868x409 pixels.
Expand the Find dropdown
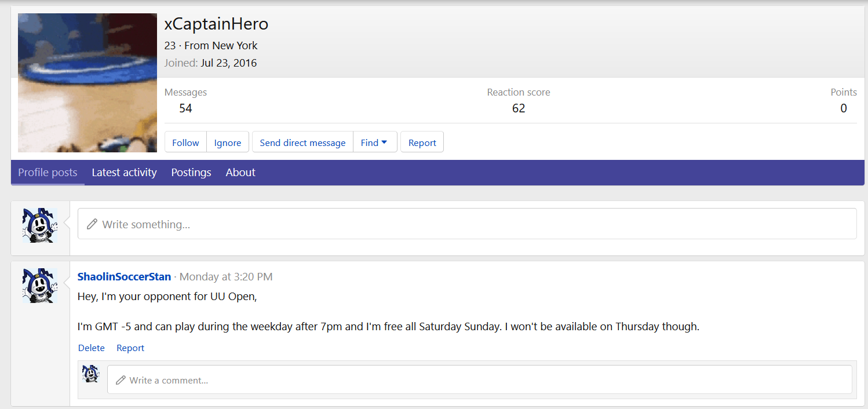point(375,143)
